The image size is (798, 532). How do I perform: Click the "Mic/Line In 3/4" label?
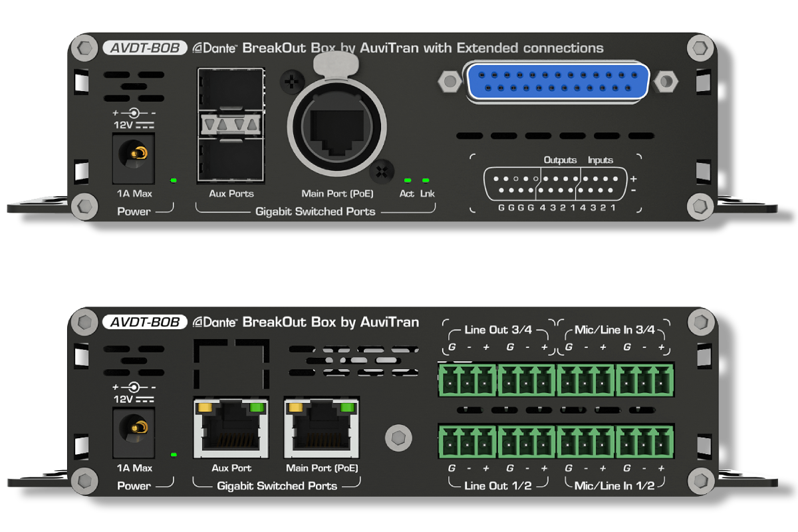click(x=614, y=331)
